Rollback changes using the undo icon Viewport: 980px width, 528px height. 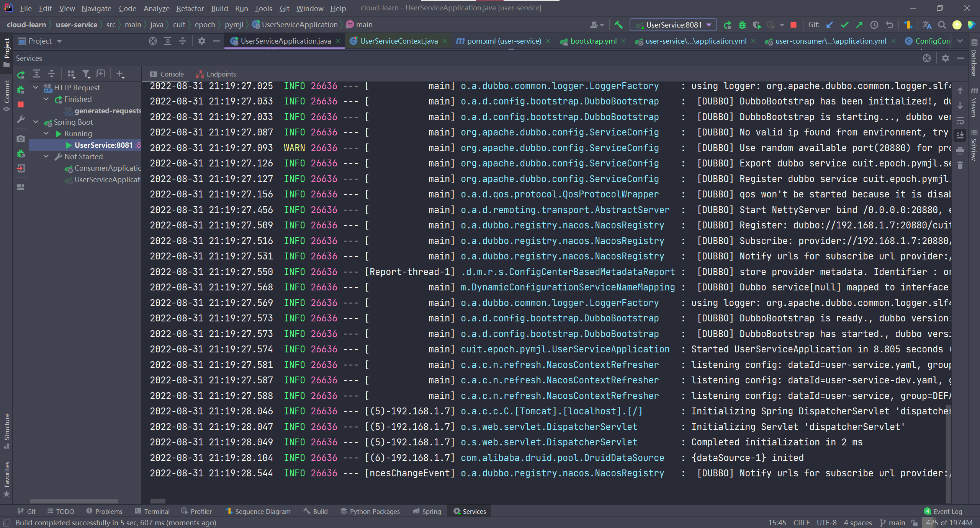890,25
